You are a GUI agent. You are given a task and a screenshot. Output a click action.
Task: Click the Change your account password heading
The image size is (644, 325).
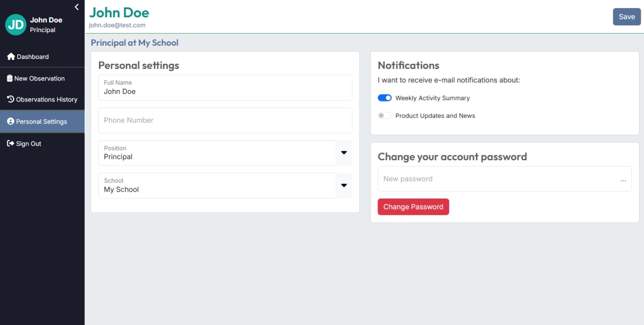pyautogui.click(x=452, y=157)
